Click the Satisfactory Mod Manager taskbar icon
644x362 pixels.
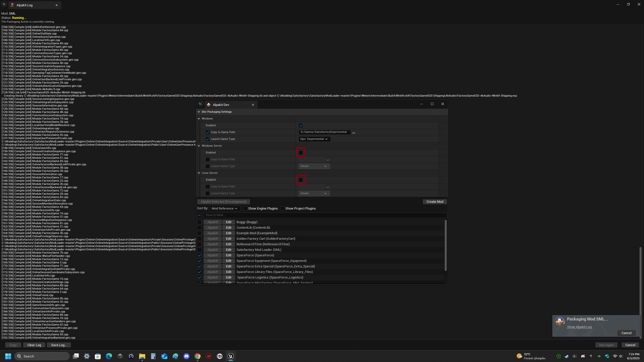(x=220, y=356)
